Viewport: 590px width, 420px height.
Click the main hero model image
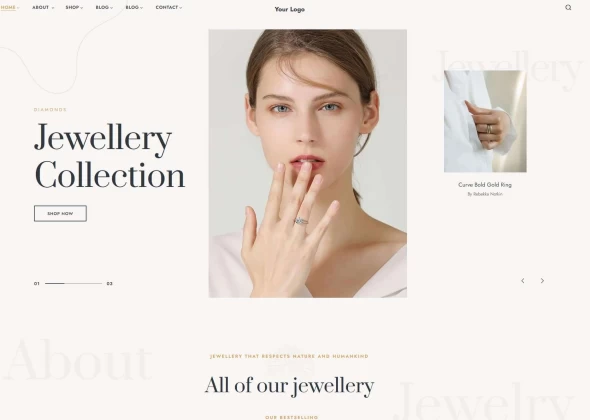tap(307, 163)
